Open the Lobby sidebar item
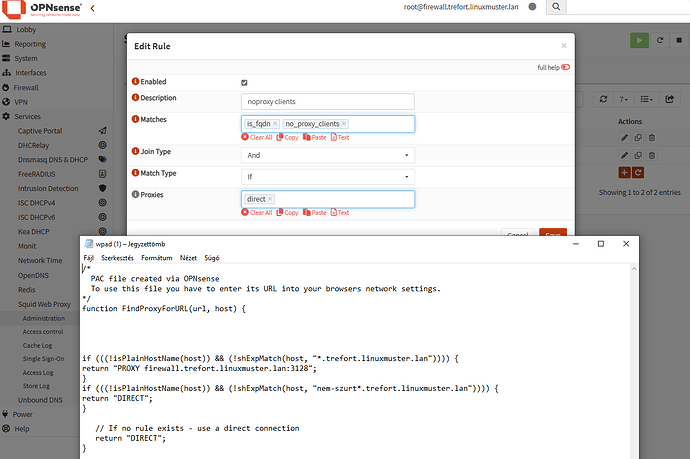Viewport: 690px width, 459px height. coord(26,29)
